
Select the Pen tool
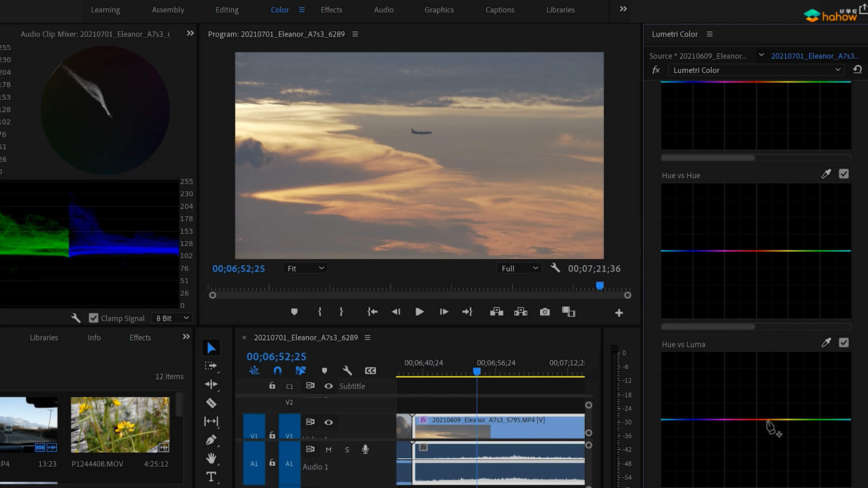211,440
